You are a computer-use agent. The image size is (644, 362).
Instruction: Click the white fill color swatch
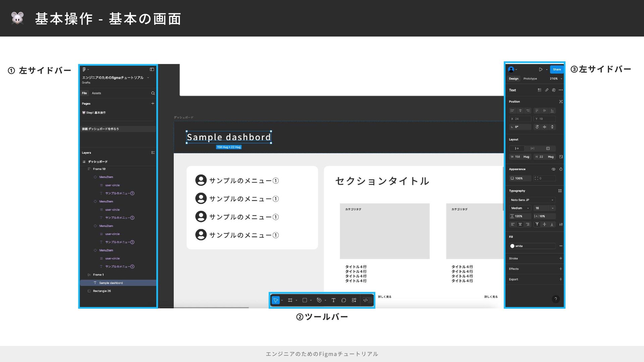coord(512,246)
